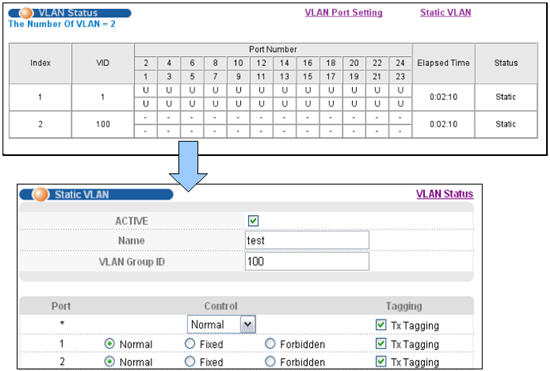Click VID 100 cell in VLAN table
Screen dimensions: 550x371
tap(103, 124)
